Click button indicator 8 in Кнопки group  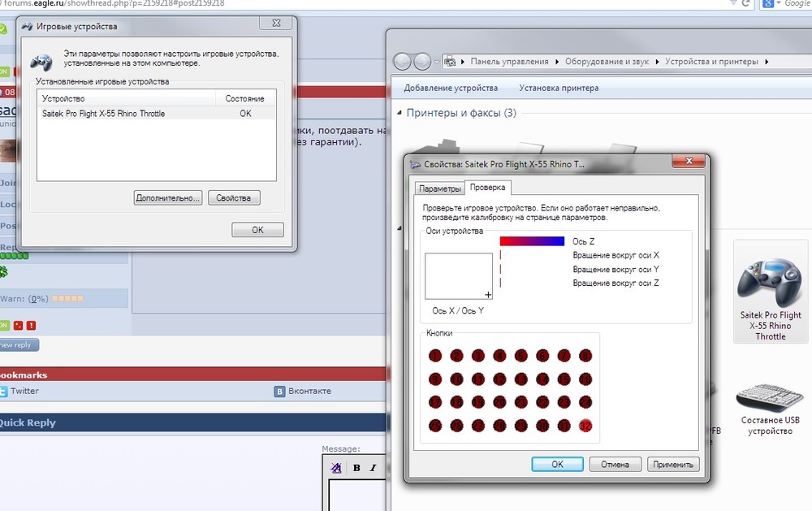pyautogui.click(x=585, y=356)
